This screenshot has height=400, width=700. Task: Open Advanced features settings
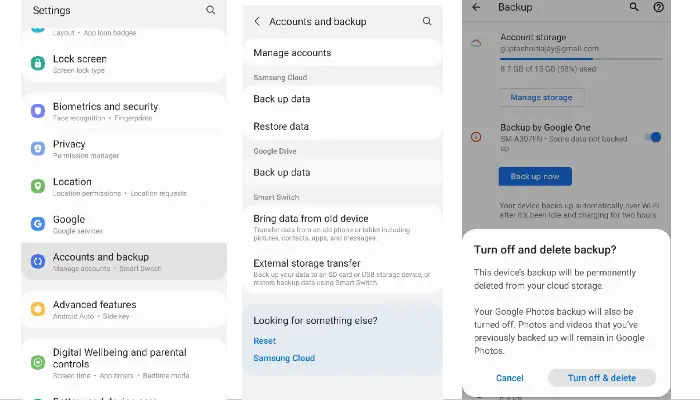click(x=124, y=309)
